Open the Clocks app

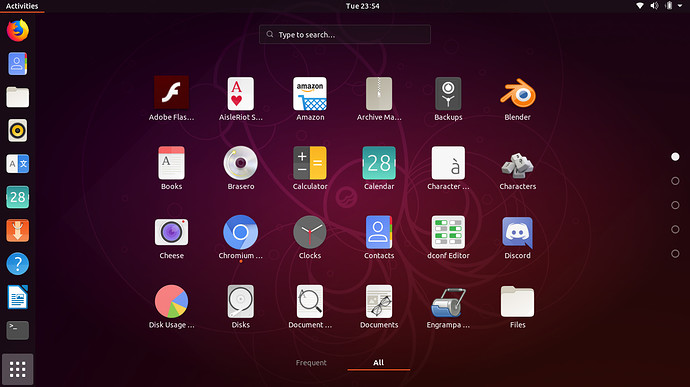point(310,232)
